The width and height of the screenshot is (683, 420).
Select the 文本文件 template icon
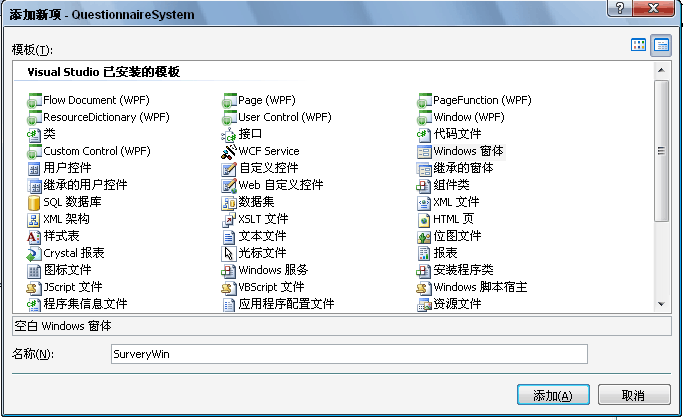pos(229,237)
